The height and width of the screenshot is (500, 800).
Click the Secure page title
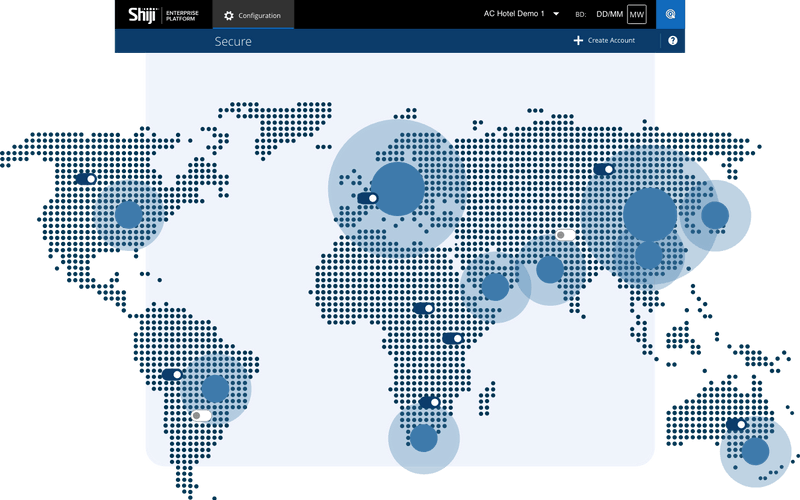[233, 41]
